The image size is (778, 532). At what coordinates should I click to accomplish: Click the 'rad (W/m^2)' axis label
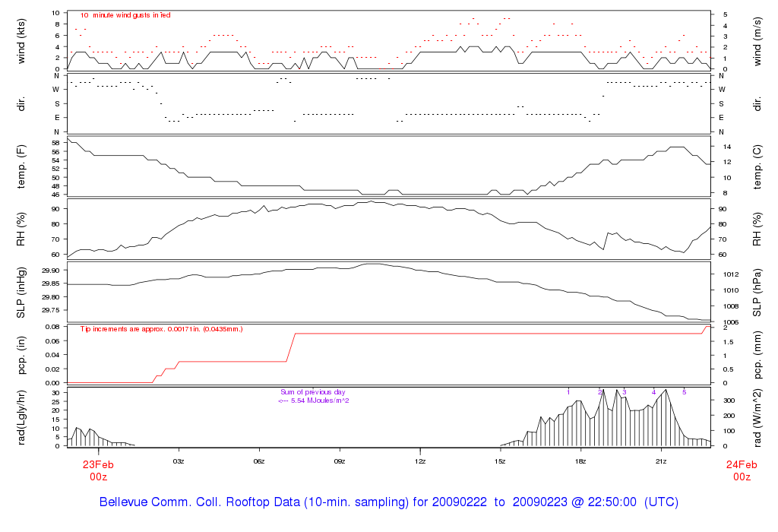[x=757, y=417]
